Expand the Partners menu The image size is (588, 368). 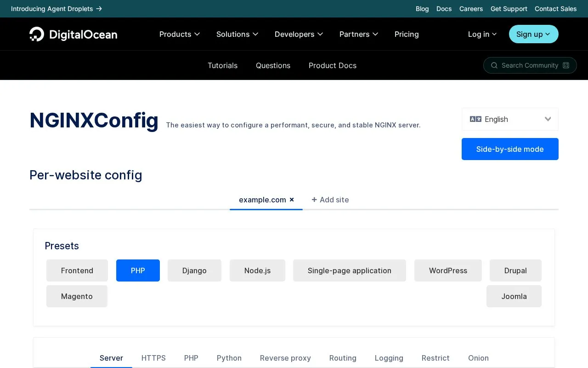(359, 34)
